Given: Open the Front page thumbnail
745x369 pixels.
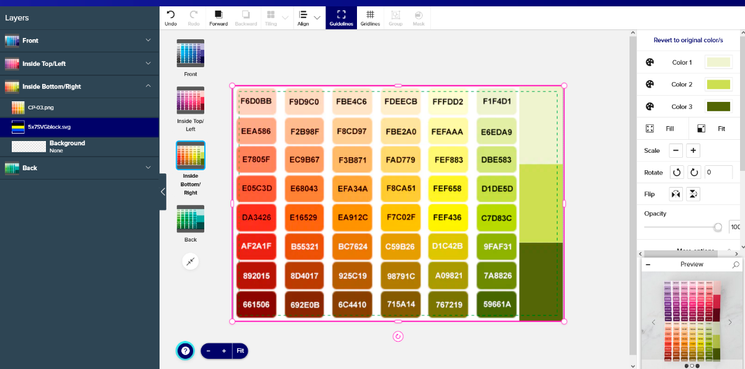Looking at the screenshot, I should (191, 53).
